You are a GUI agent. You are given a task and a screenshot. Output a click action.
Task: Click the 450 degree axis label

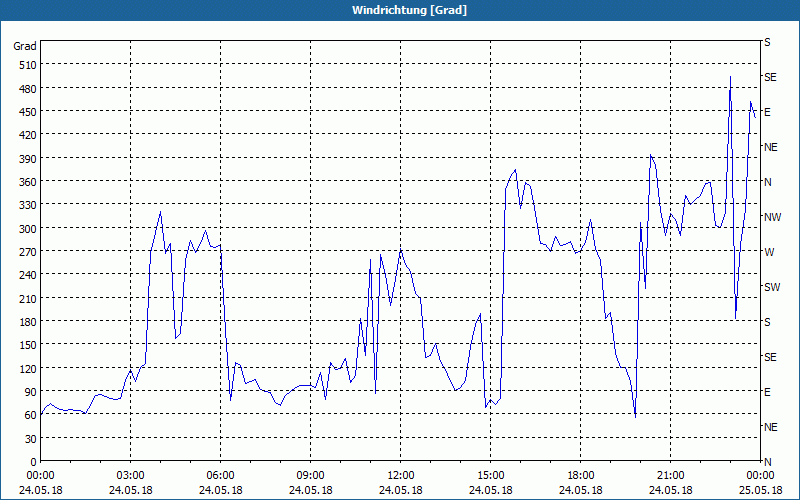[28, 112]
